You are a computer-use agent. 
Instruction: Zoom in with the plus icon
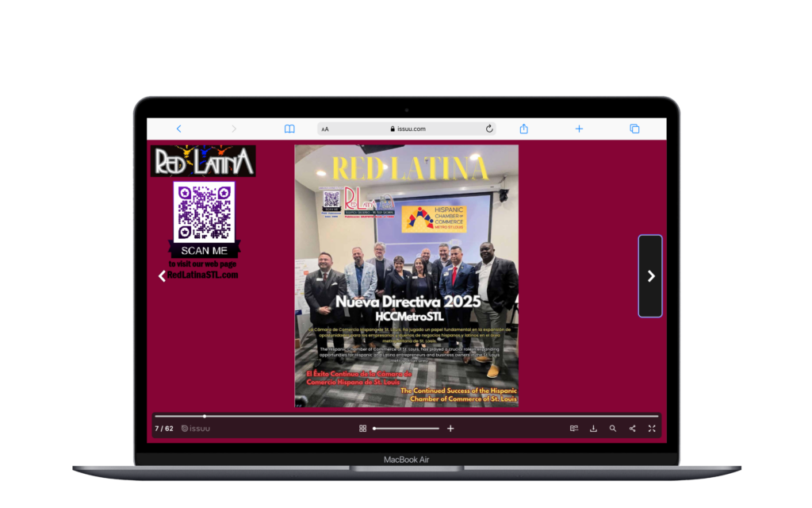coord(450,429)
